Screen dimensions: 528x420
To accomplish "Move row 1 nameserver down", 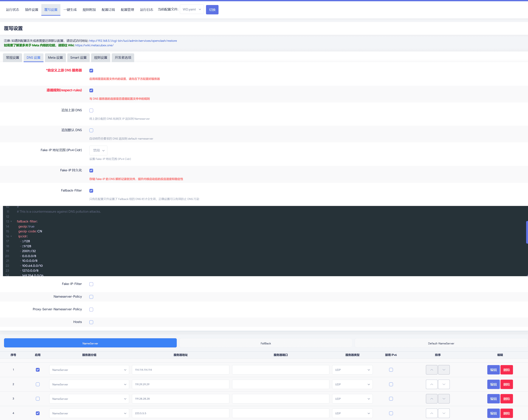I will [x=444, y=370].
